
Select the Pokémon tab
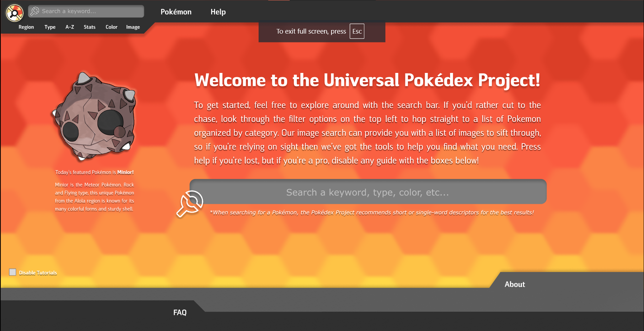176,12
